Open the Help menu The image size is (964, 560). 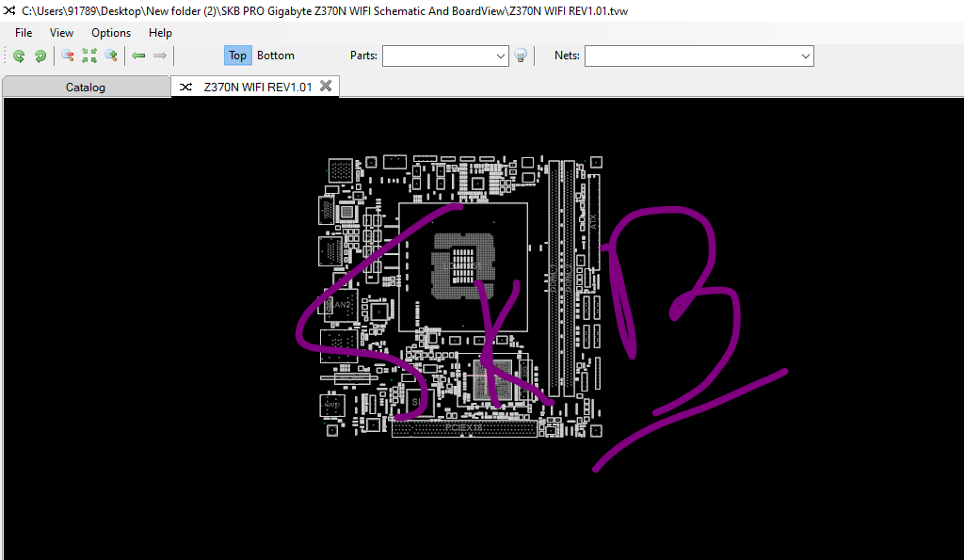pos(160,33)
